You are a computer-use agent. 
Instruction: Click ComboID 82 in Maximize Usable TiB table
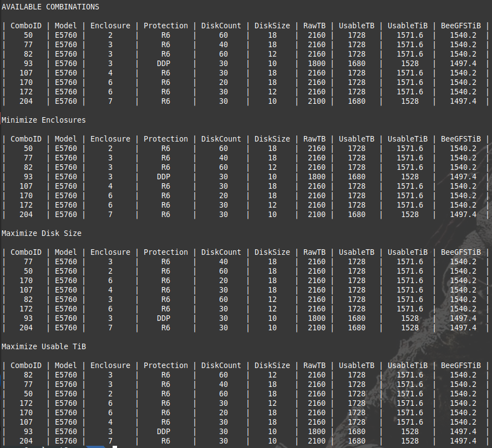pyautogui.click(x=28, y=375)
